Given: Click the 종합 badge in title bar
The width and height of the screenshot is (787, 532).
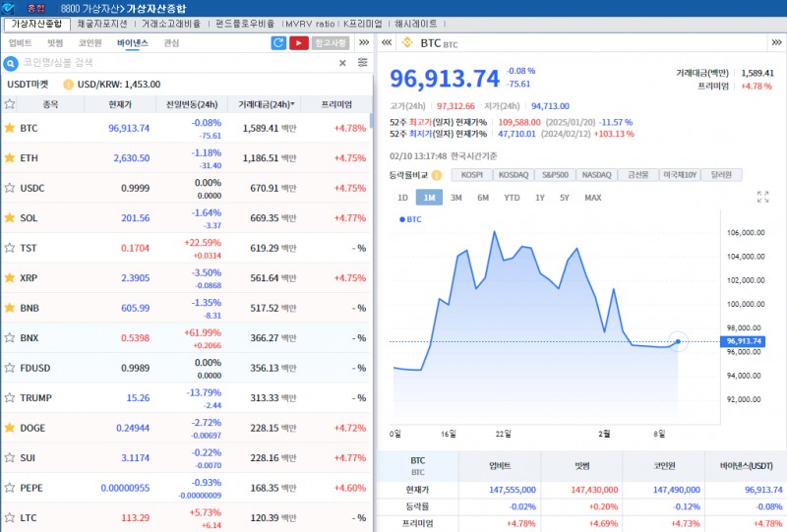Looking at the screenshot, I should click(x=36, y=9).
